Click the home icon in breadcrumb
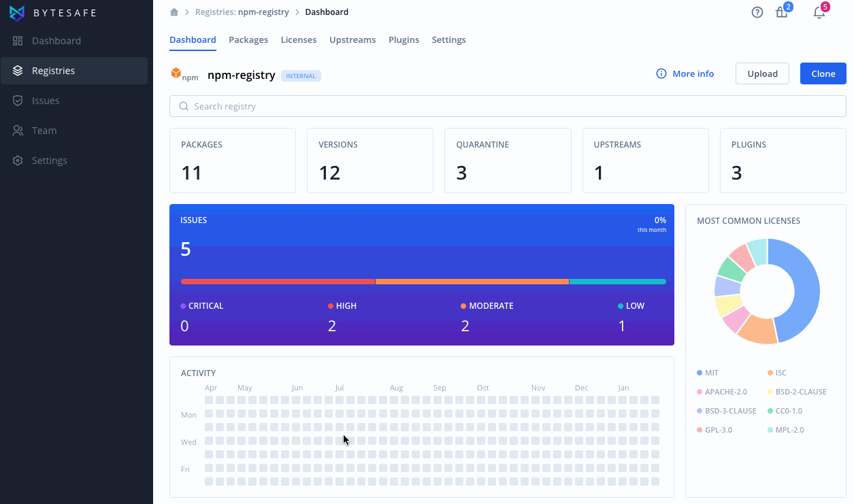854x504 pixels. [x=174, y=12]
